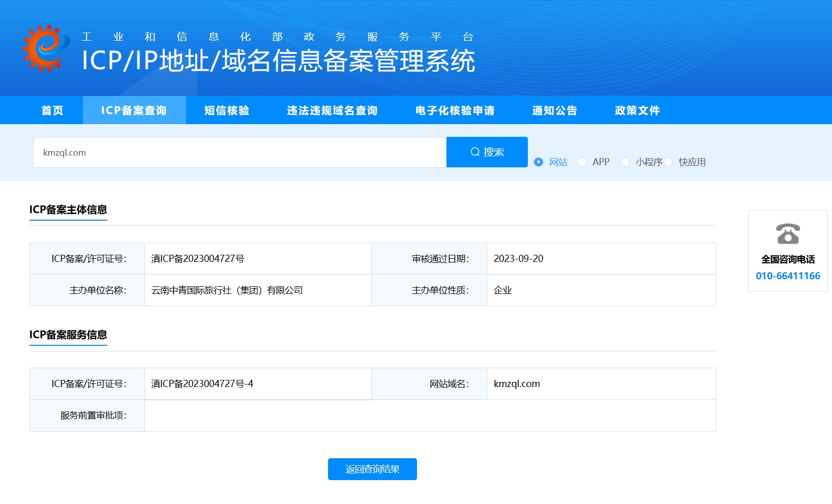This screenshot has height=504, width=832.
Task: Open 通知公告 section
Action: point(555,110)
